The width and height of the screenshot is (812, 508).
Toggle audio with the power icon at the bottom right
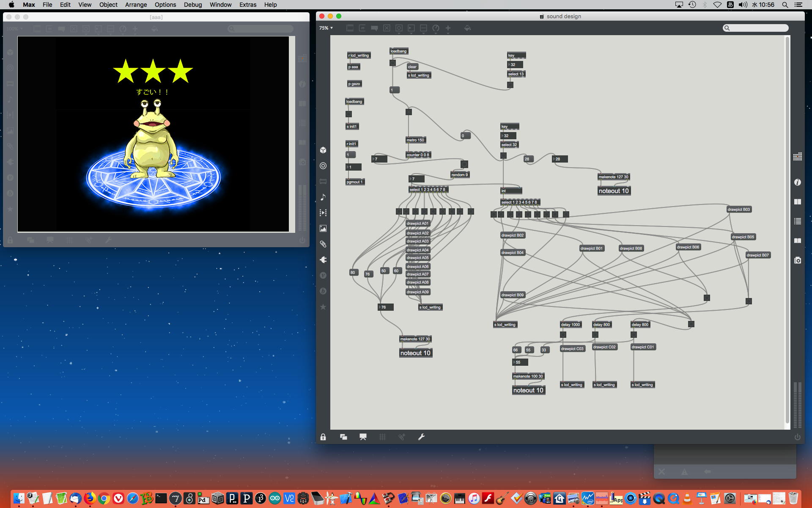pyautogui.click(x=798, y=437)
